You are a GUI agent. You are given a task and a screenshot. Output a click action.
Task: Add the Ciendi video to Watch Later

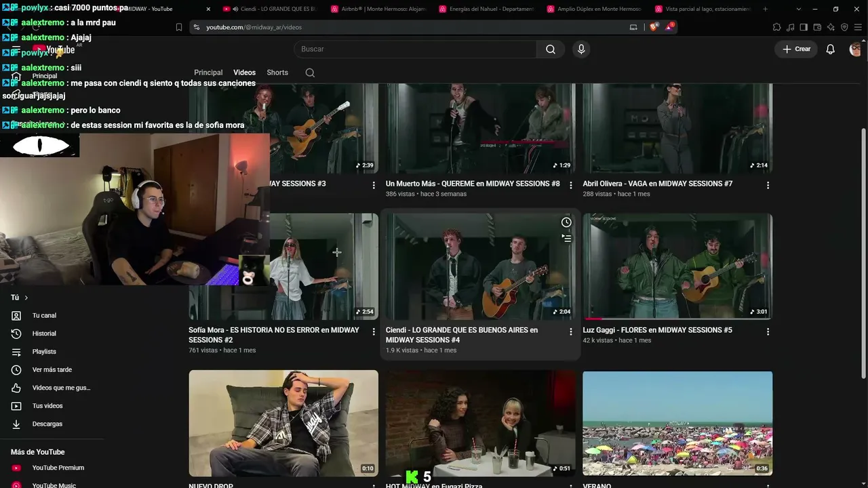[566, 222]
